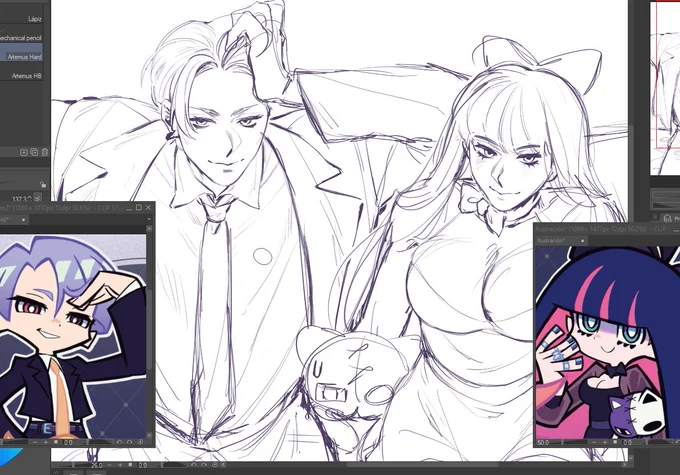Screen dimensions: 680x475
Task: Fit Ilustración window image to screen
Action: tap(615, 442)
